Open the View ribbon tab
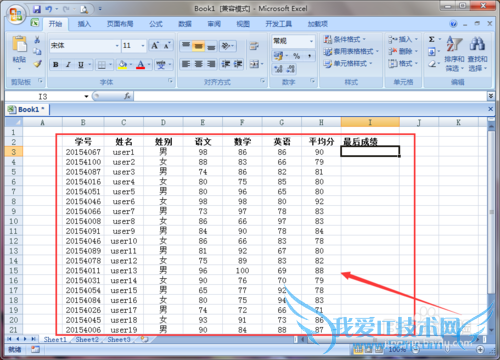This screenshot has height=360, width=500. [x=243, y=24]
